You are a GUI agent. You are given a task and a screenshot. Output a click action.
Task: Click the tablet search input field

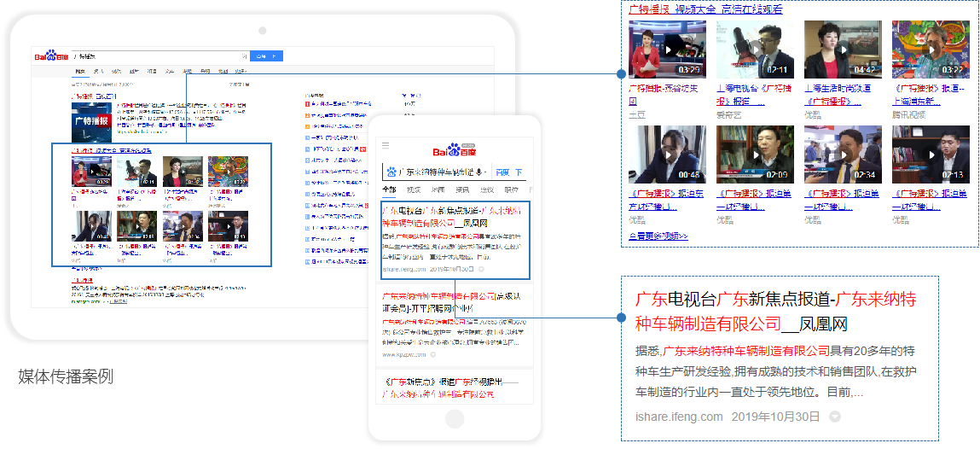[160, 56]
